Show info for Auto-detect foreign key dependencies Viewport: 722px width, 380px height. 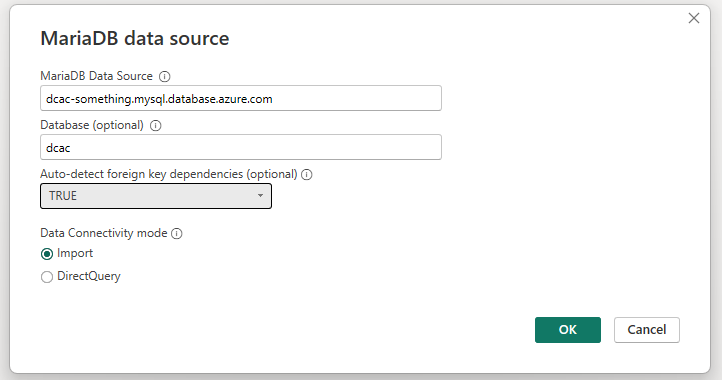(307, 175)
